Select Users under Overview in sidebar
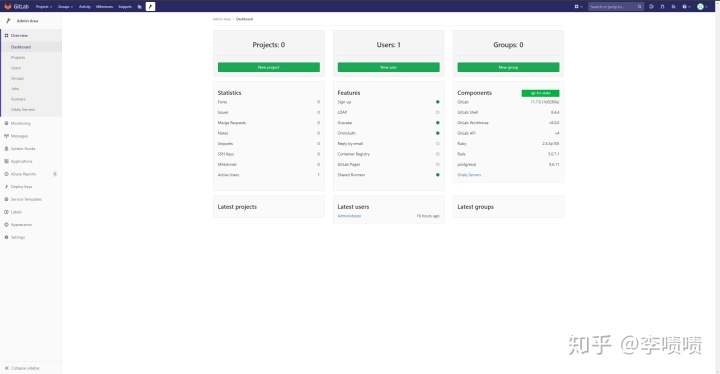720x374 pixels. 16,68
